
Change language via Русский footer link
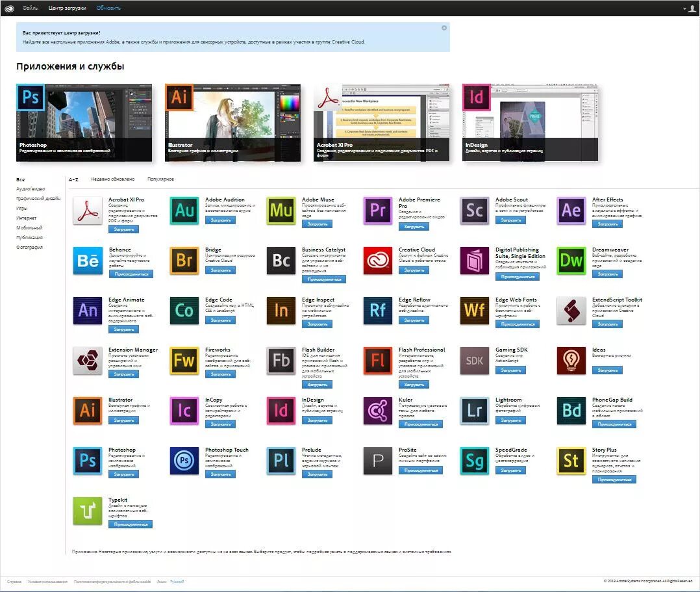coord(177,582)
